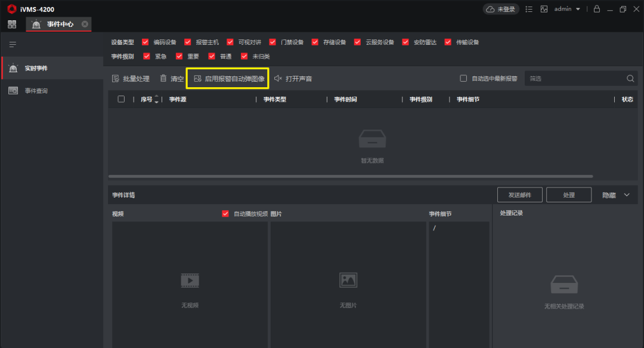Viewport: 644px width, 348px height.
Task: Open the task list icon in title bar
Action: pyautogui.click(x=529, y=9)
